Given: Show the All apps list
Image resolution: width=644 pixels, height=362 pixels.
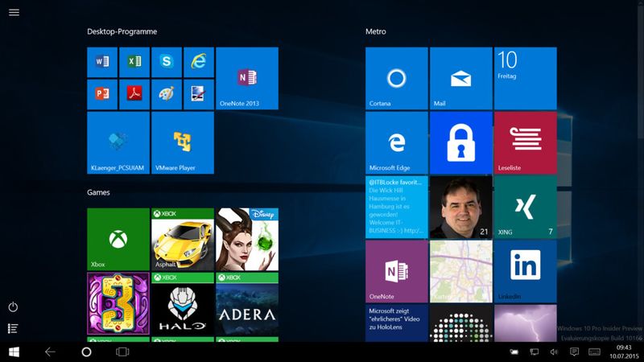Looking at the screenshot, I should coord(13,328).
